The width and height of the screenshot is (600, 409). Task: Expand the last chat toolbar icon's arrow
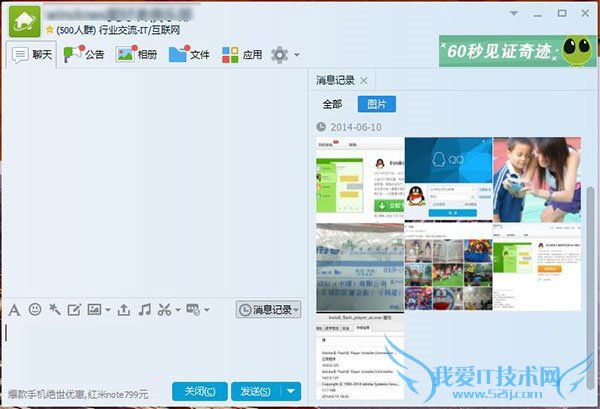coord(207,310)
